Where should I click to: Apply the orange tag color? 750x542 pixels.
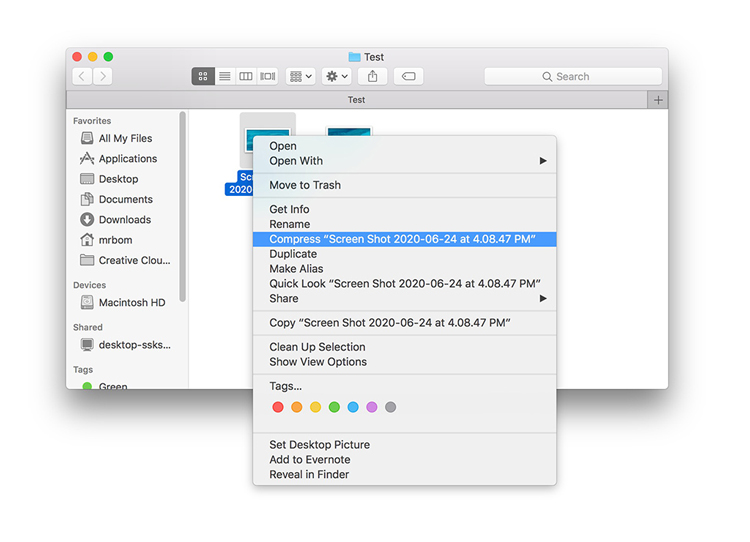(x=297, y=407)
